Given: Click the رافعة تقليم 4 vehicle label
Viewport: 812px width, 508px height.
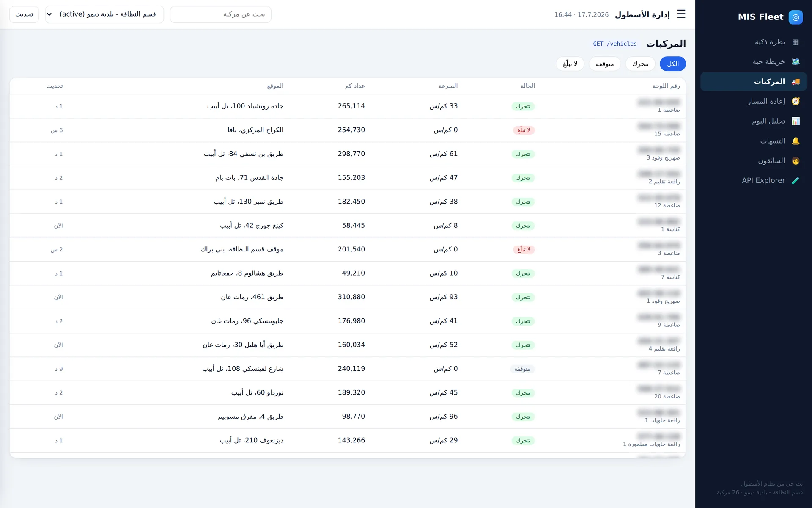Looking at the screenshot, I should [x=664, y=349].
